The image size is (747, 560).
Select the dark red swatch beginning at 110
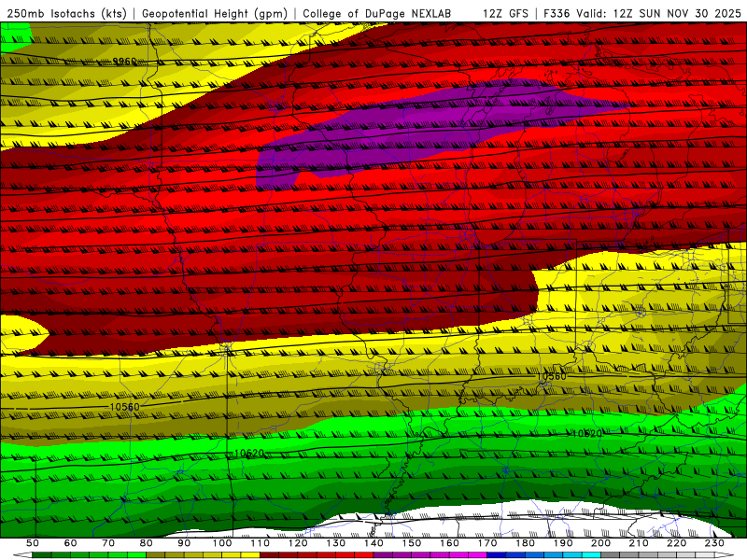(269, 555)
